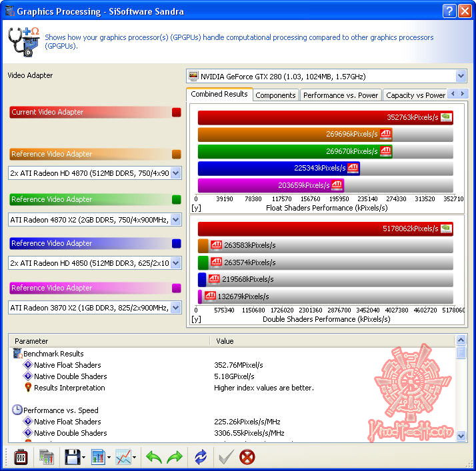Click the bar chart view icon
476x471 pixels.
[98, 457]
